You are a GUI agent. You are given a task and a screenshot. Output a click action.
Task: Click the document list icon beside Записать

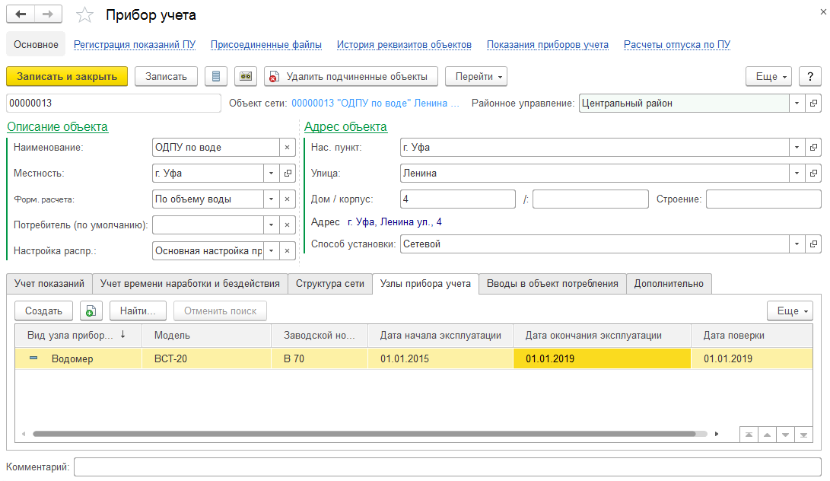pos(215,77)
